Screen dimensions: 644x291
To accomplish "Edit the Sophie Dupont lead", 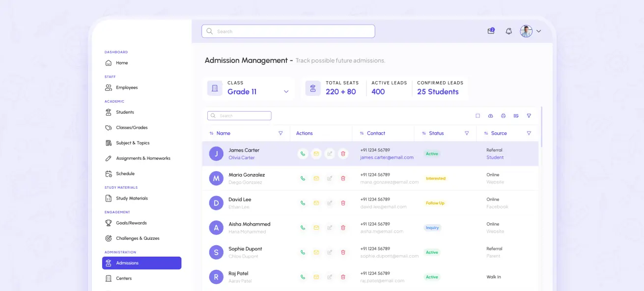I will coord(330,252).
